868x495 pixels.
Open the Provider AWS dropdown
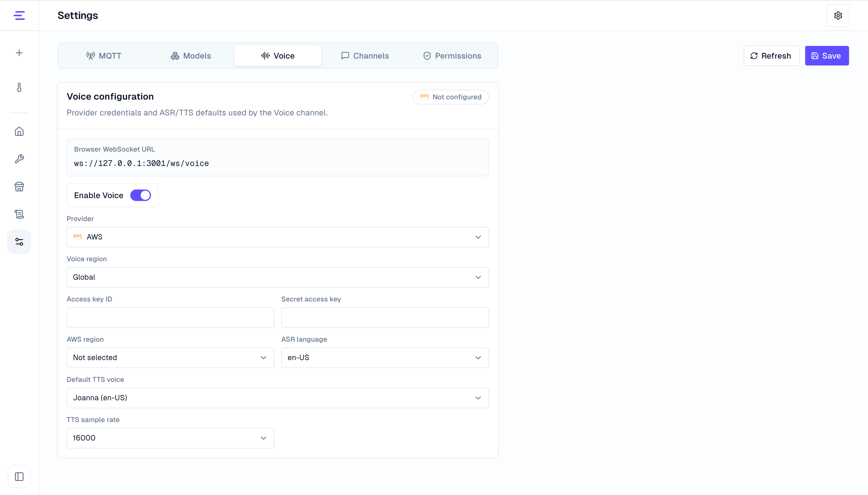pos(278,237)
